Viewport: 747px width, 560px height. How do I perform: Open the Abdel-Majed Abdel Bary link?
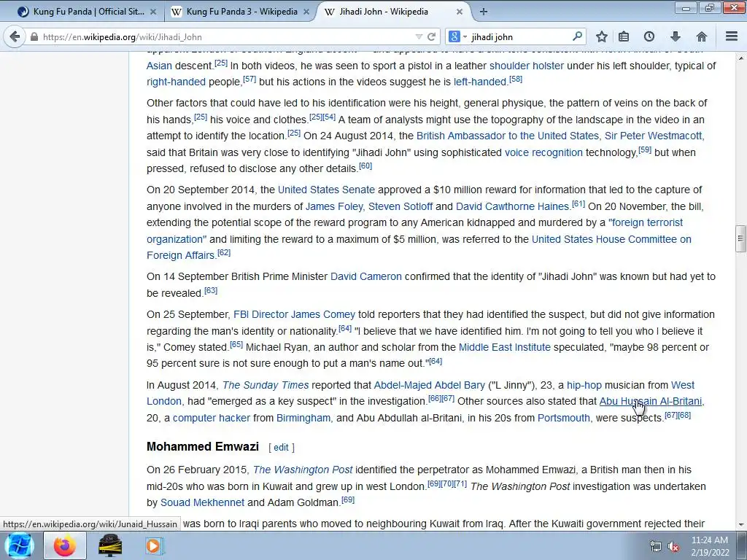point(429,385)
